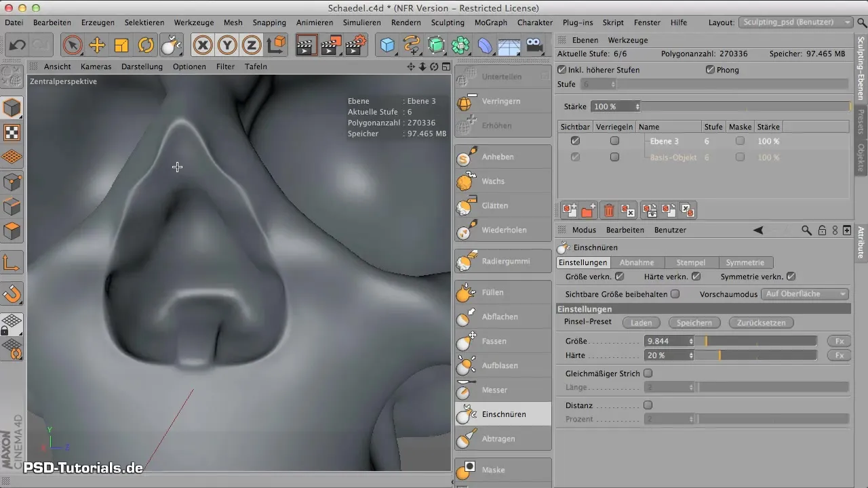Open the Vorschaumodus dropdown
This screenshot has height=488, width=868.
(x=805, y=294)
